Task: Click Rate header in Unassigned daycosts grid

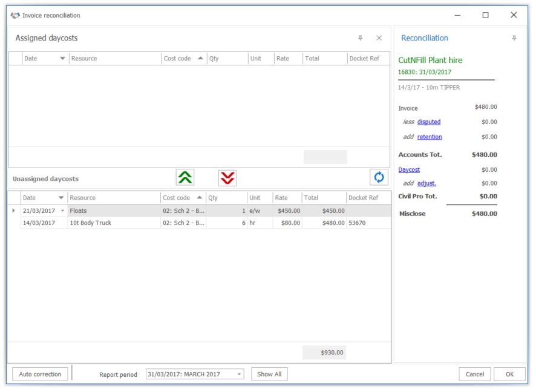Action: point(287,198)
